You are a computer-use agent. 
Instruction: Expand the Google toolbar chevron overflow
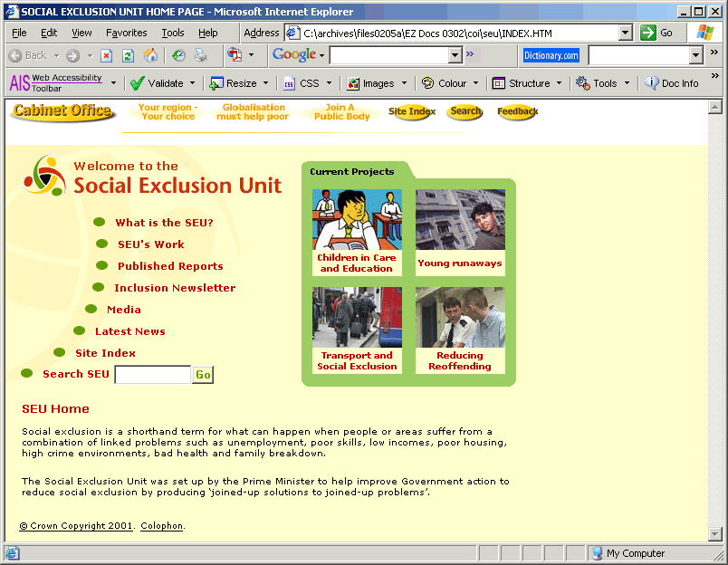470,53
